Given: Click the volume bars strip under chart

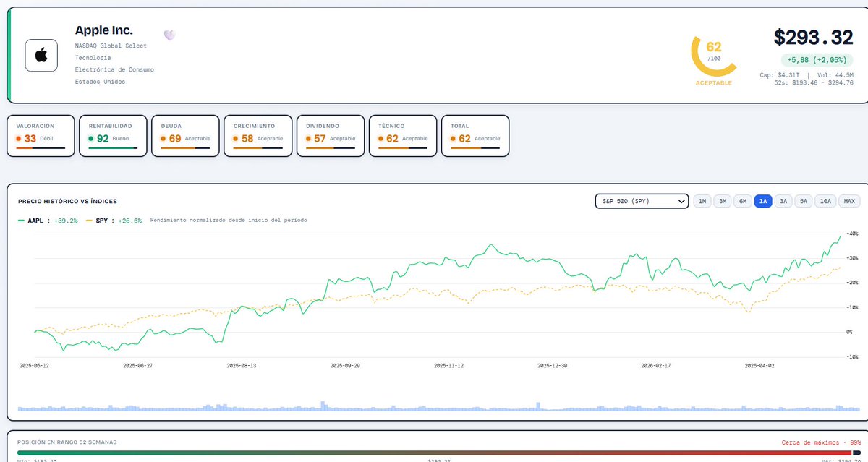Looking at the screenshot, I should pos(439,406).
